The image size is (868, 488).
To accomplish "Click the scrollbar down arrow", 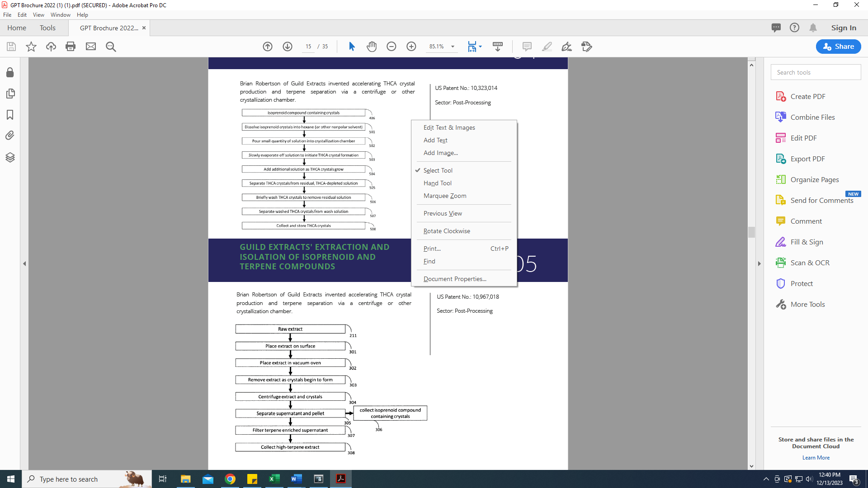I will 751,466.
